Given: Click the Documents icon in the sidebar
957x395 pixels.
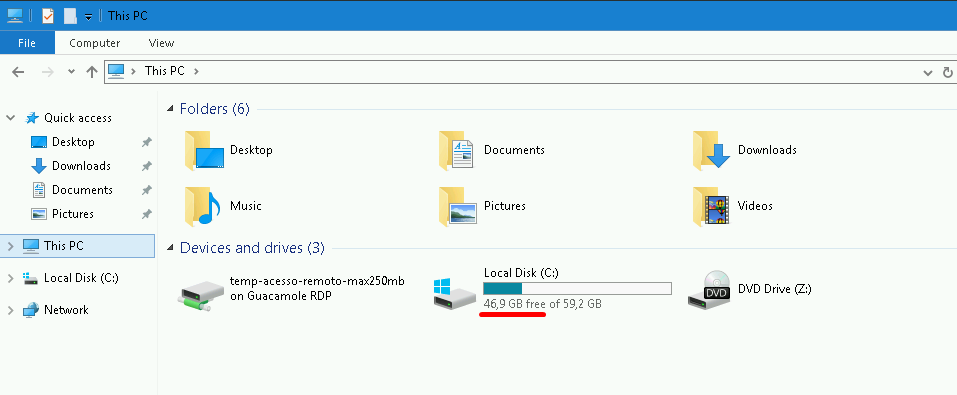Looking at the screenshot, I should [38, 190].
